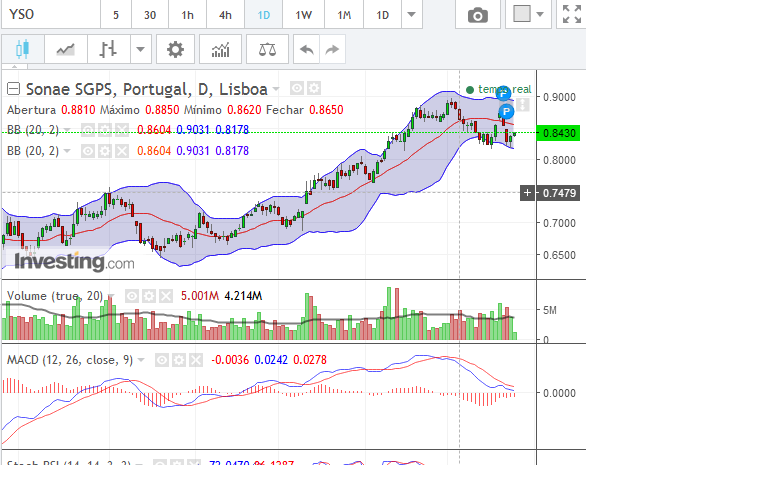The image size is (768, 480).
Task: Click the plus button beside 0.7479 price
Action: point(527,193)
